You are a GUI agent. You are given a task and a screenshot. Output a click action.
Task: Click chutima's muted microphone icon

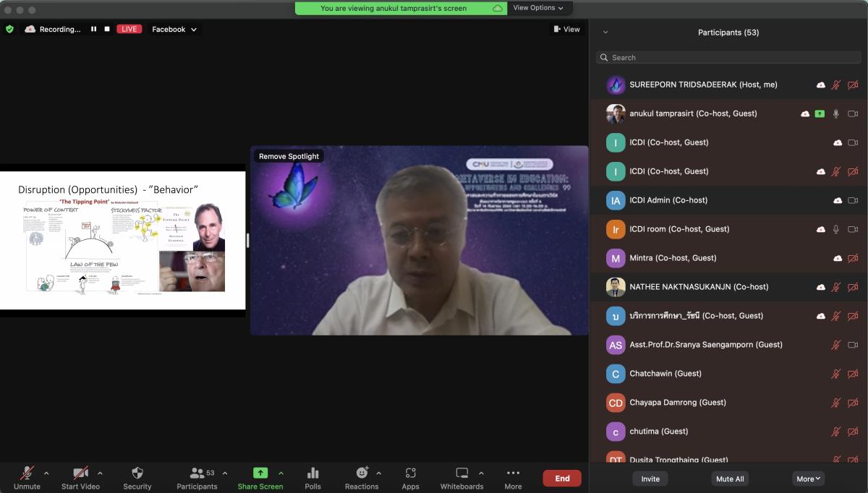click(836, 432)
